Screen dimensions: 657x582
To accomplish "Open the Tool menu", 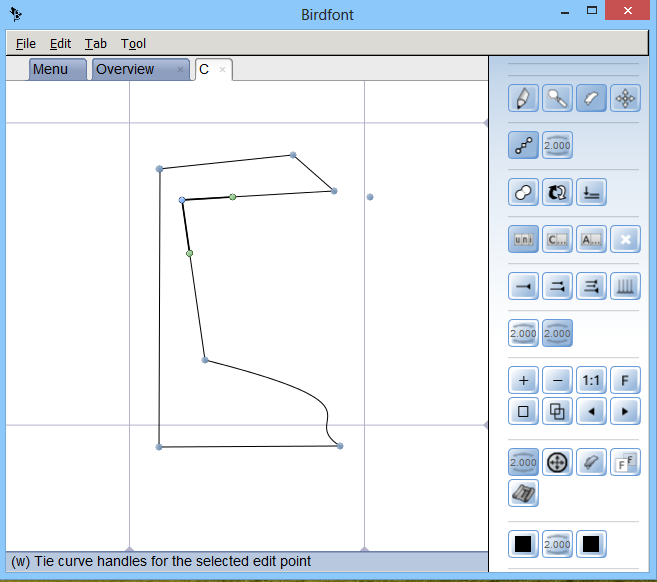I will coord(133,44).
